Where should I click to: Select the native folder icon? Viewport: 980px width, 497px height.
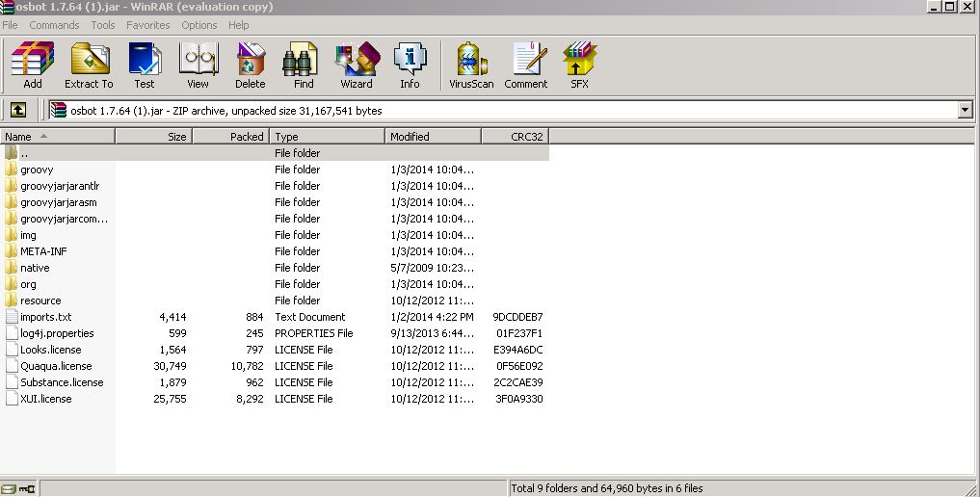click(x=11, y=267)
